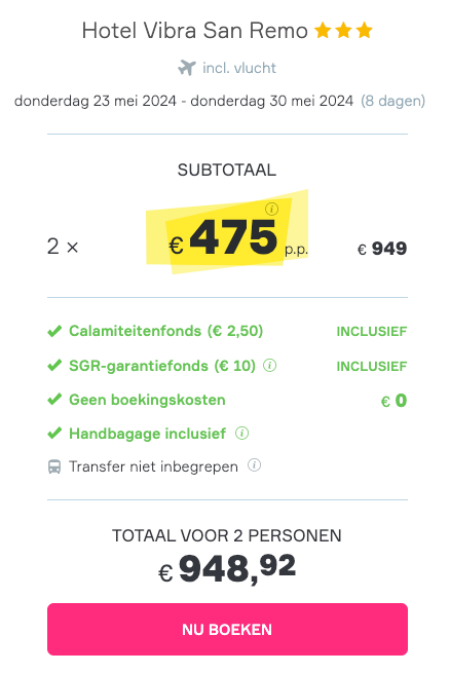Viewport: 450px width, 674px height.
Task: Click the third gold star rating icon
Action: [x=364, y=31]
